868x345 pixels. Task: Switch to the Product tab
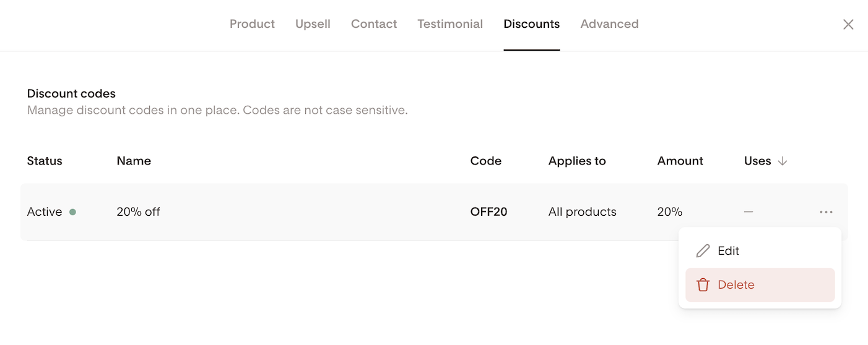click(252, 24)
